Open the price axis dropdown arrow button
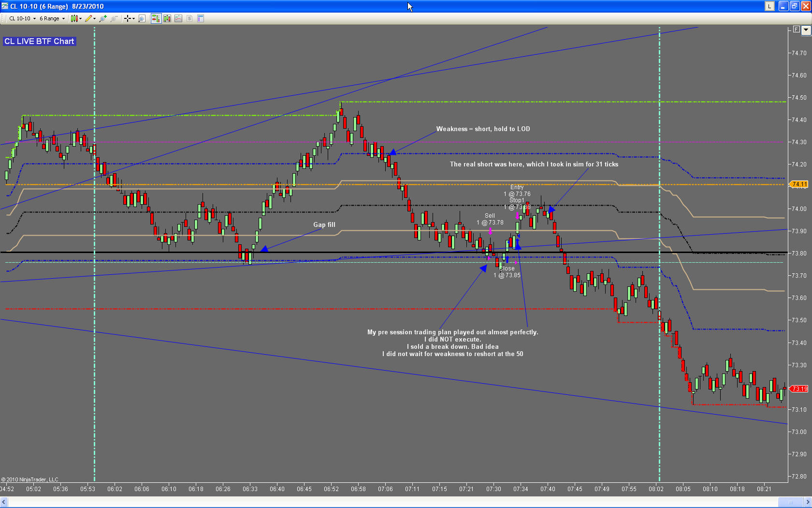The image size is (812, 508). pyautogui.click(x=806, y=30)
